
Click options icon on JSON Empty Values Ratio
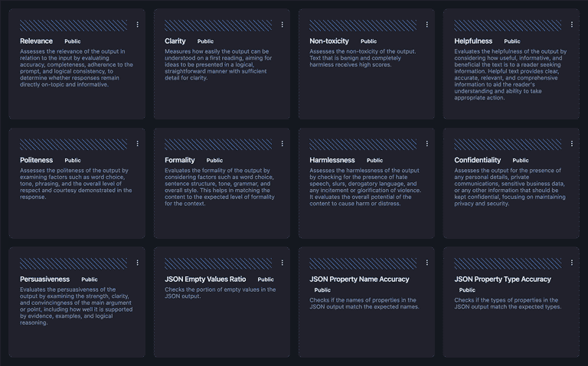(283, 263)
